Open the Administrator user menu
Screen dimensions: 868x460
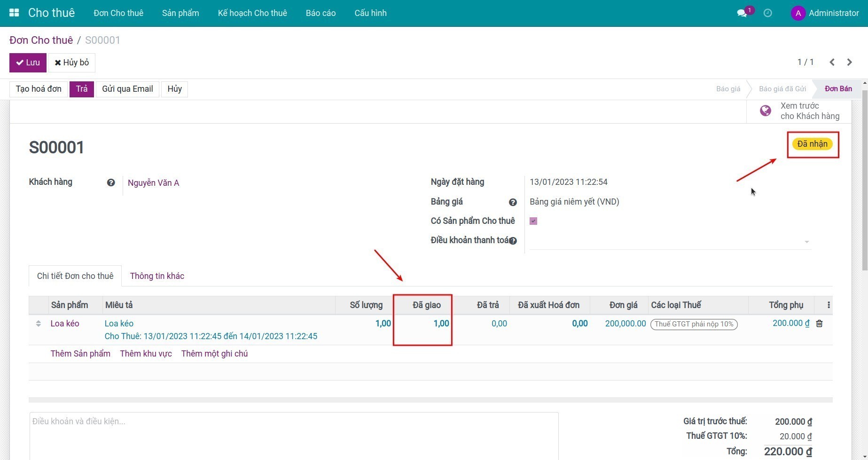click(825, 13)
